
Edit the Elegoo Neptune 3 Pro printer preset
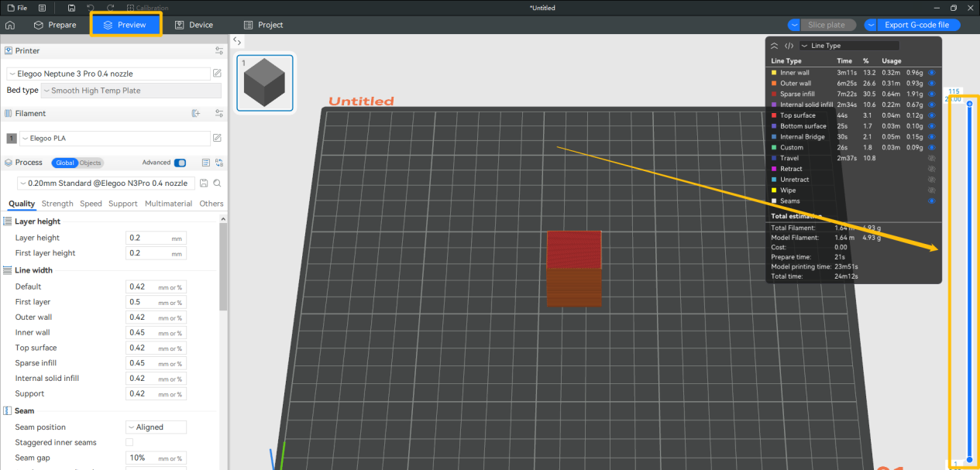(x=217, y=74)
